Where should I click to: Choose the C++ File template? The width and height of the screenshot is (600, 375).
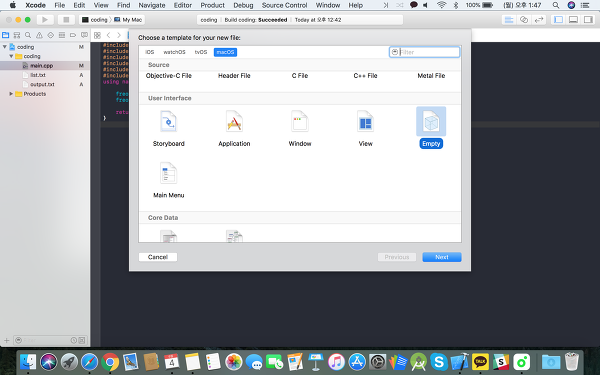pos(365,76)
